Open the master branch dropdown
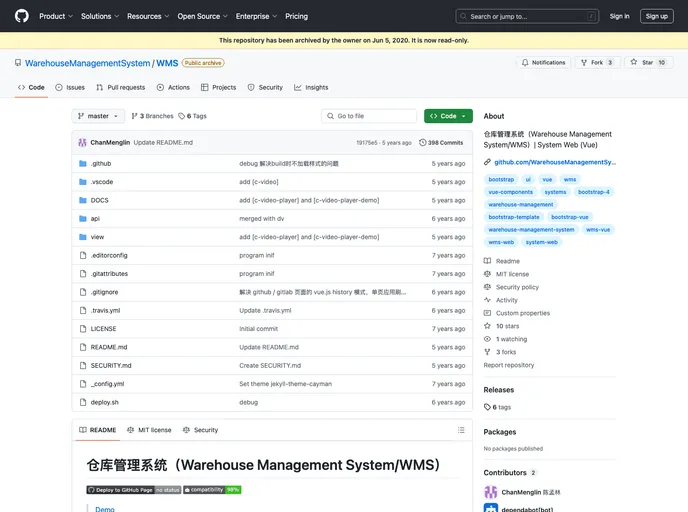Viewport: 688px width, 512px height. coord(98,116)
